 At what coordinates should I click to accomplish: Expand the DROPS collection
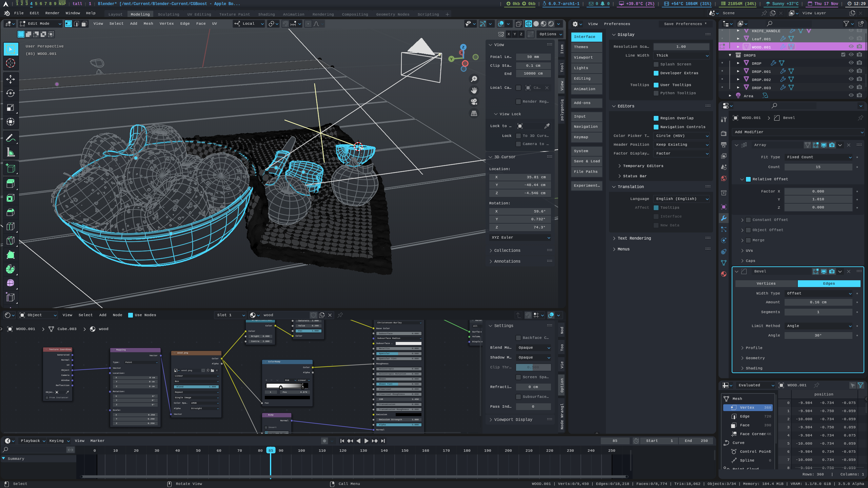pos(731,55)
